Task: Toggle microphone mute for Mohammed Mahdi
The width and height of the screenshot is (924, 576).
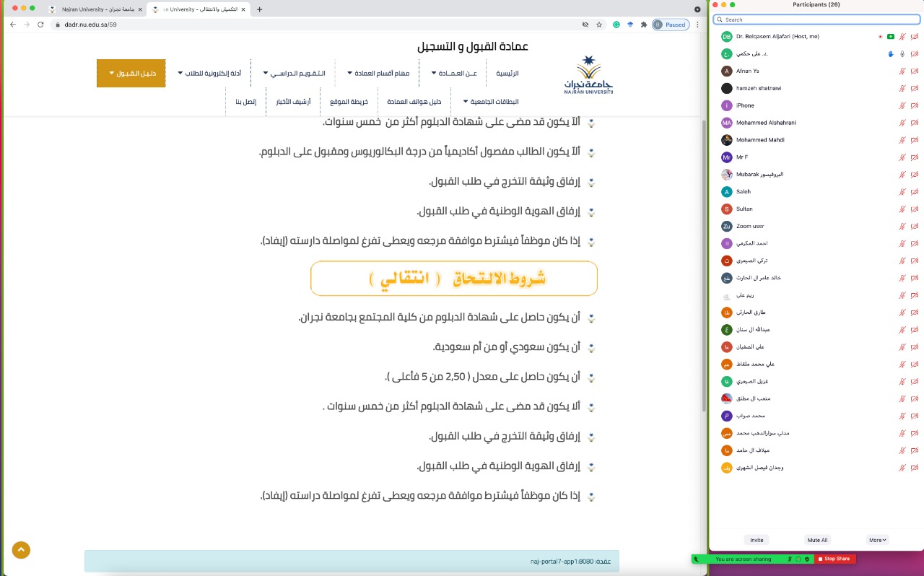Action: click(x=902, y=140)
